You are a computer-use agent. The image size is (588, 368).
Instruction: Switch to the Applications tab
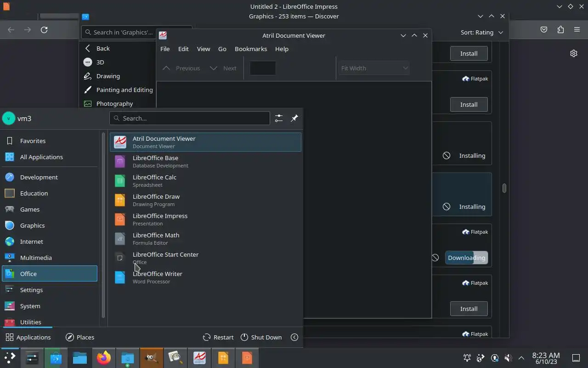pyautogui.click(x=28, y=337)
